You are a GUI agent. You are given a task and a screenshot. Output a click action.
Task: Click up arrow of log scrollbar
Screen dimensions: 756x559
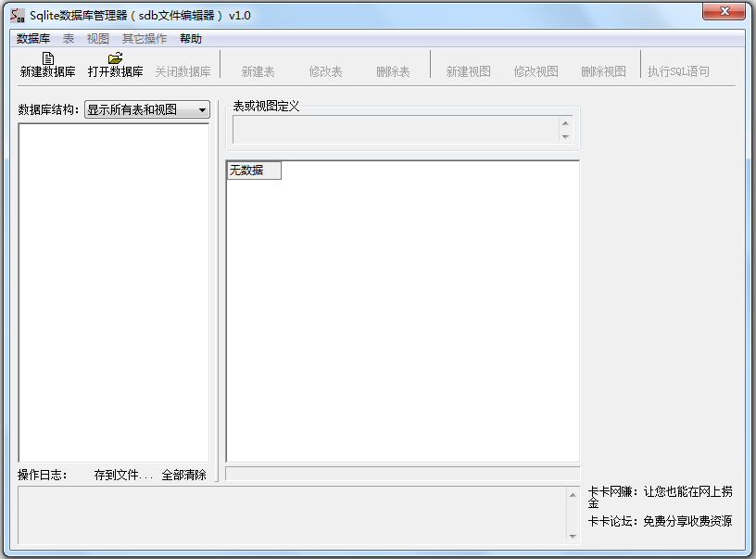(573, 495)
